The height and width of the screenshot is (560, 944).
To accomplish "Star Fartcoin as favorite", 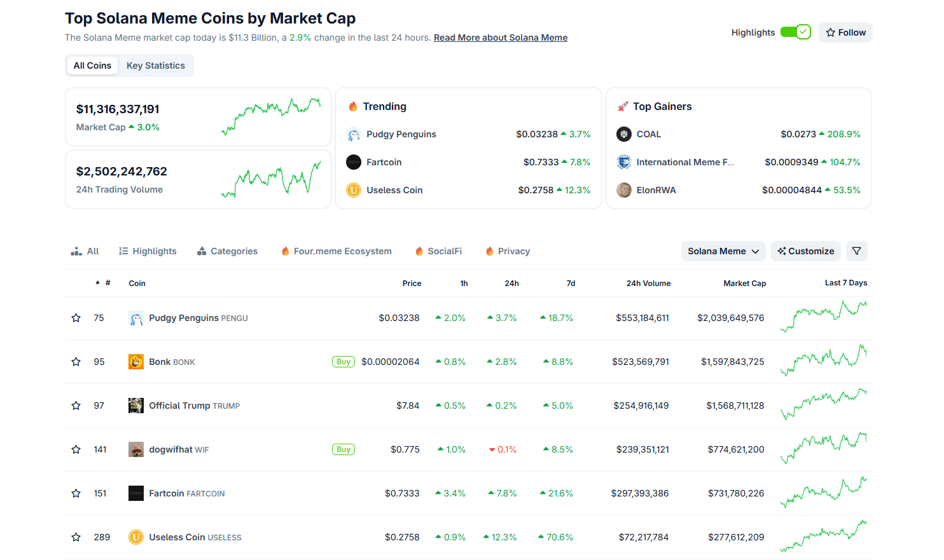I will point(76,493).
